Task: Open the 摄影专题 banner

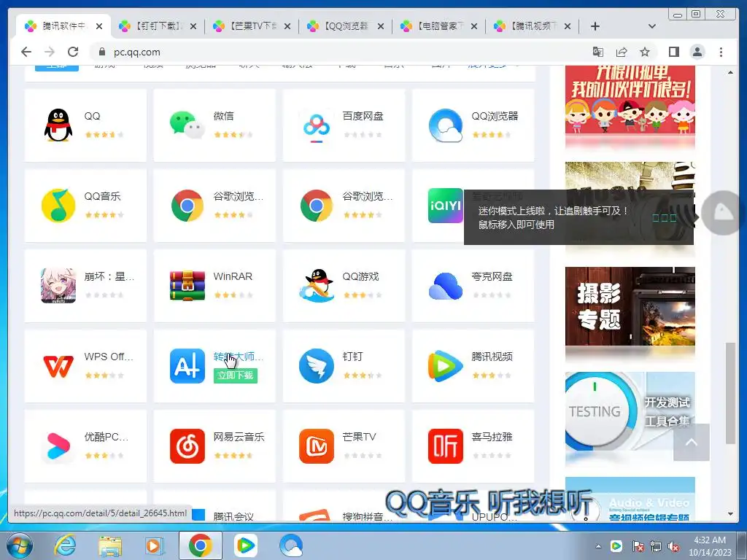Action: click(630, 306)
